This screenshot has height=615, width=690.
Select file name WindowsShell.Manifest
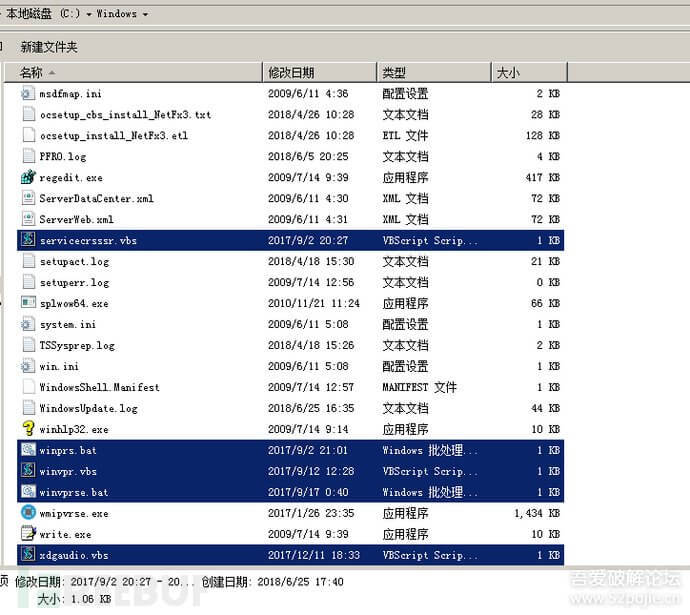click(99, 388)
